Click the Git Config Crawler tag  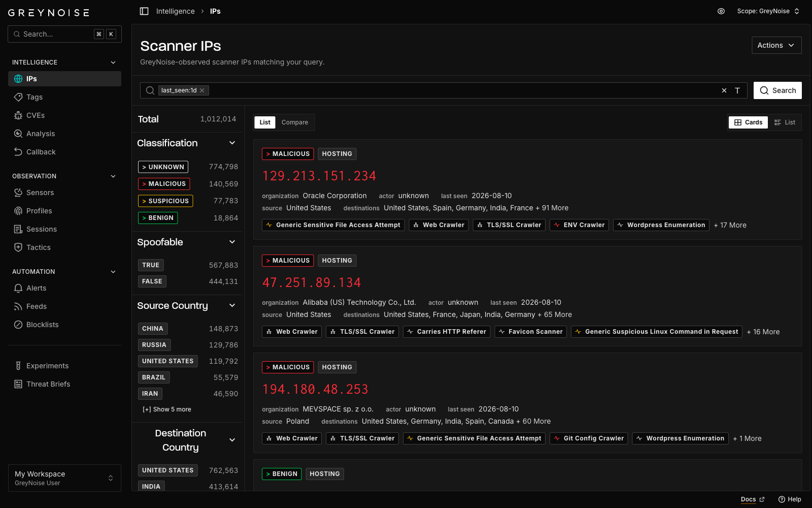click(x=589, y=438)
